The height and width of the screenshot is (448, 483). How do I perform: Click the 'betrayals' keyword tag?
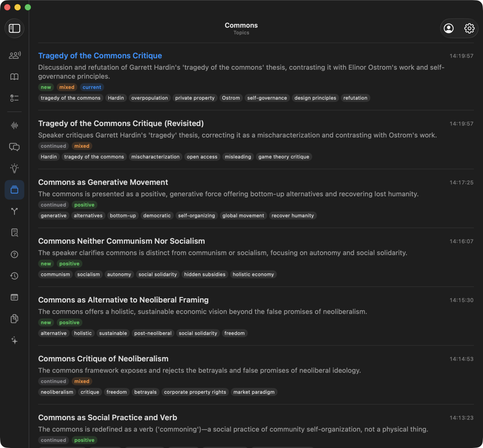145,392
